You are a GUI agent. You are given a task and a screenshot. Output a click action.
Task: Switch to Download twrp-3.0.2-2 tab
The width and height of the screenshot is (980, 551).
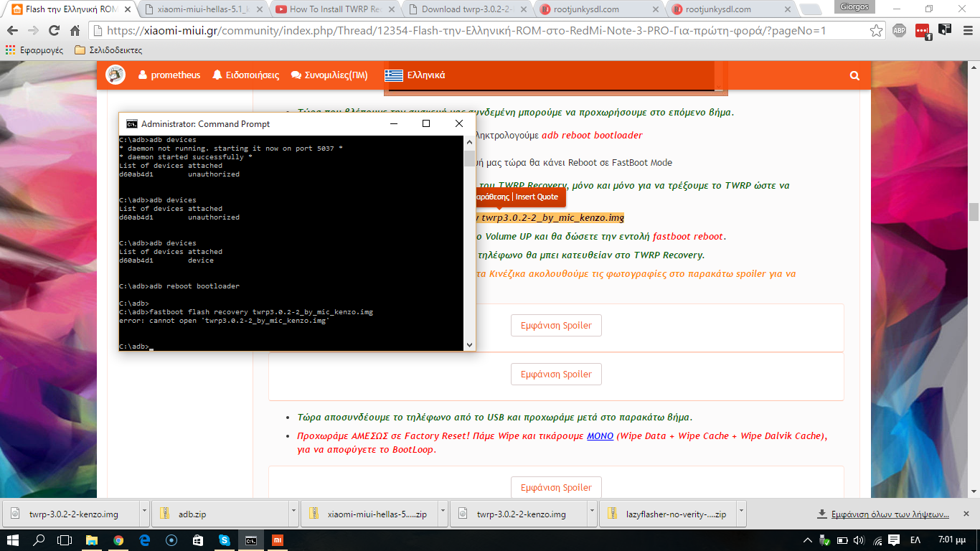(466, 9)
